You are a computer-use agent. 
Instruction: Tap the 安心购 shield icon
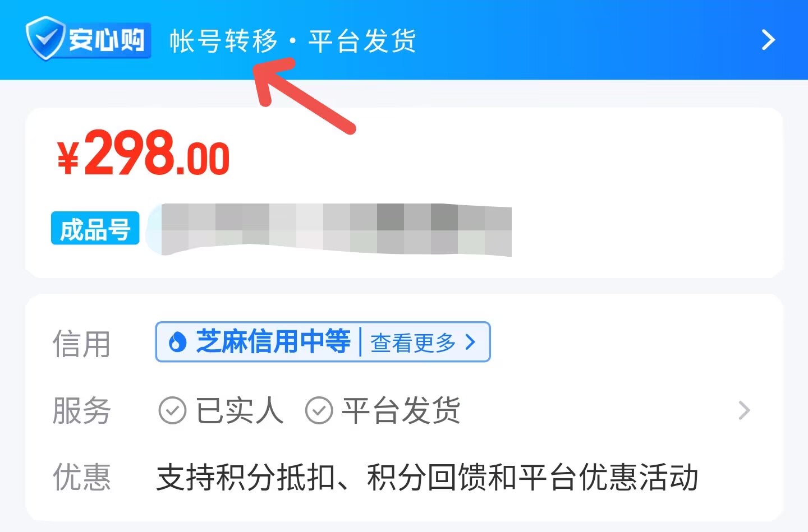(45, 38)
